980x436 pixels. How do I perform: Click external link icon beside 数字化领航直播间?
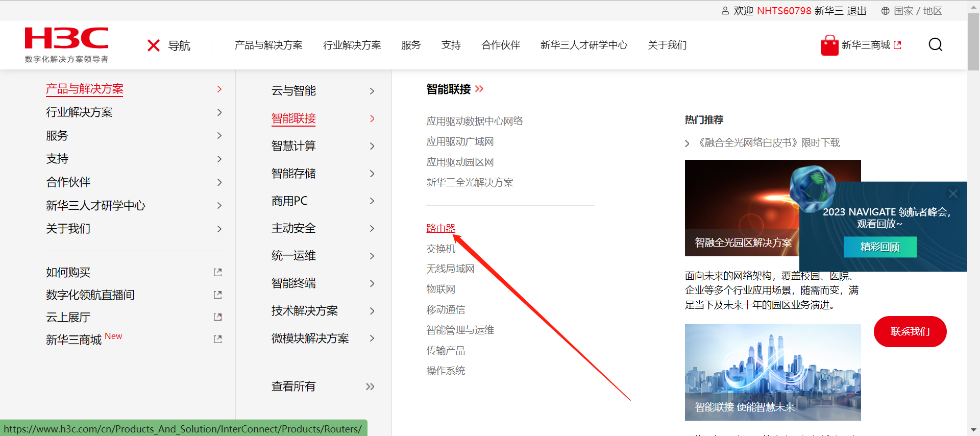pos(217,295)
